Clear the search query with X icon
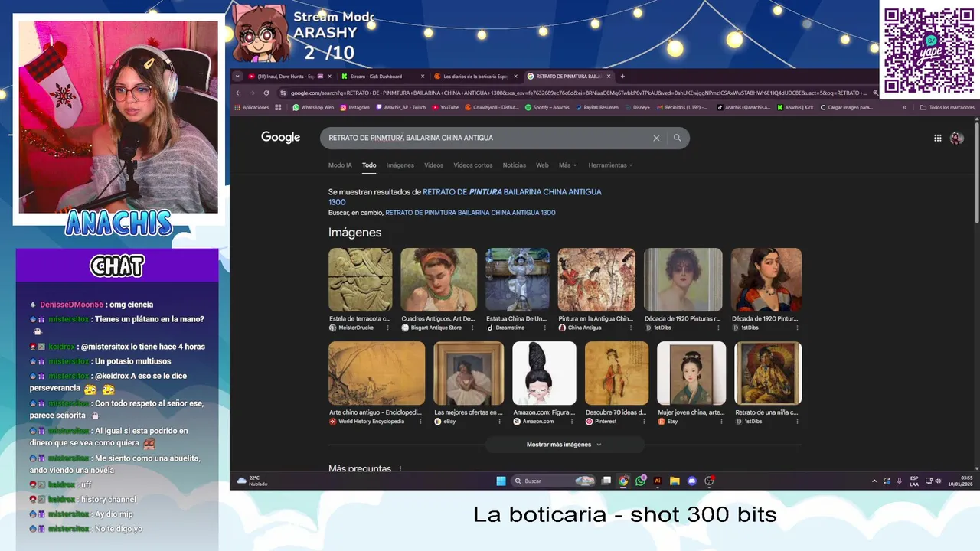 (656, 139)
